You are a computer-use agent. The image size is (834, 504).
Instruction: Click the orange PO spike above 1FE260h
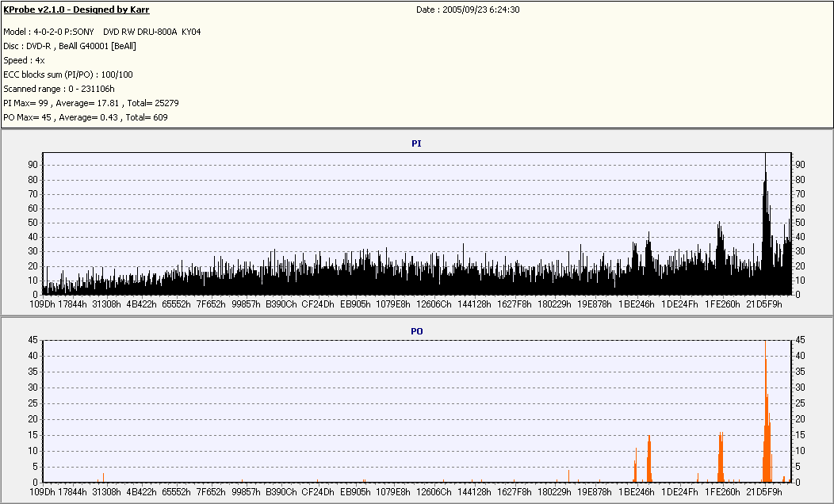point(721,457)
